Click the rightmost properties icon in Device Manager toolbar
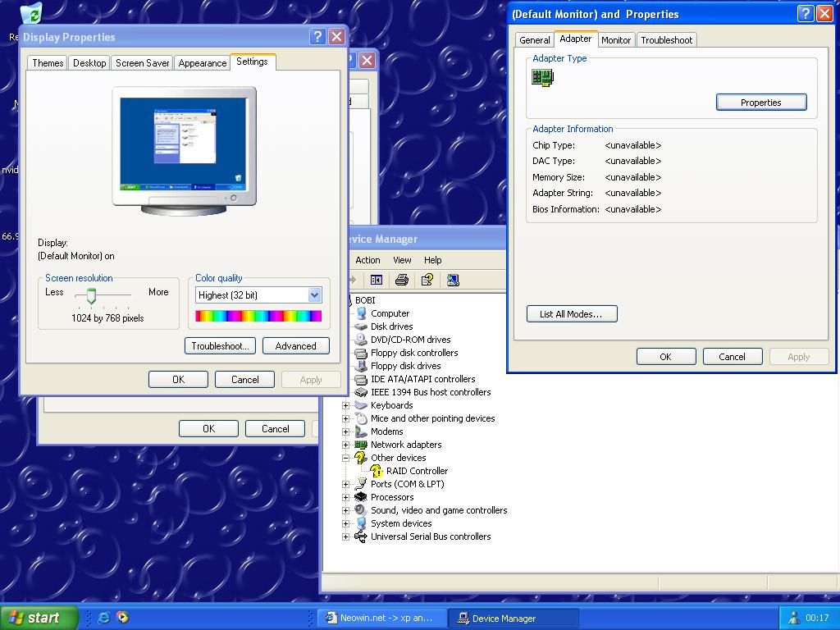Screen dimensions: 840x630 [453, 280]
